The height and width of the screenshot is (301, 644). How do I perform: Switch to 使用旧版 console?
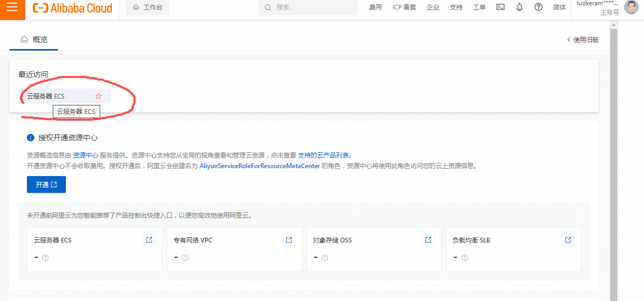[583, 40]
